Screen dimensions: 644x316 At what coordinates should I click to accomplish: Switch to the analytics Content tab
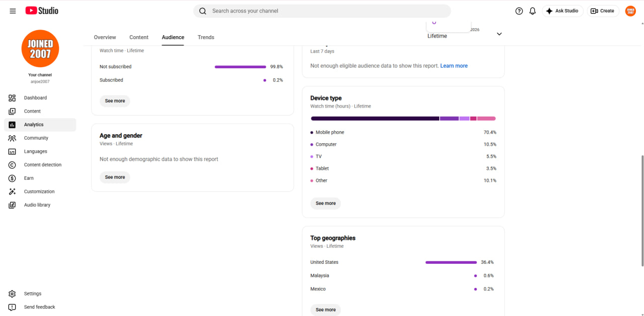click(139, 37)
